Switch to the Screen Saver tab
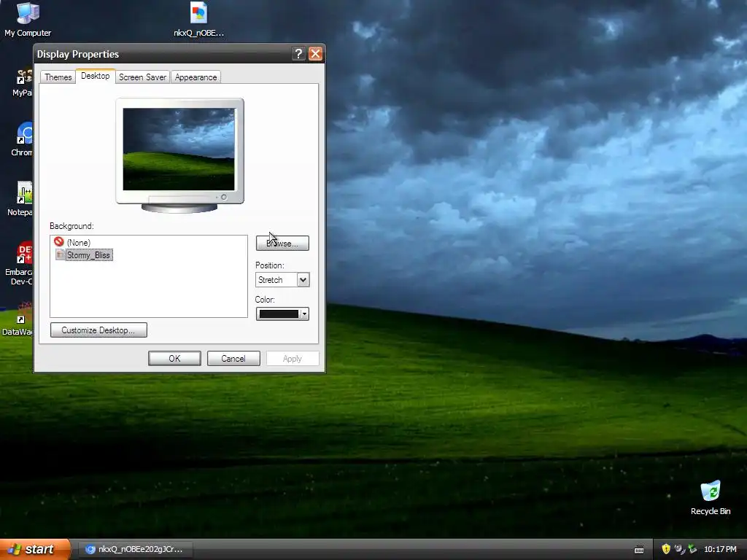747x560 pixels. point(142,77)
